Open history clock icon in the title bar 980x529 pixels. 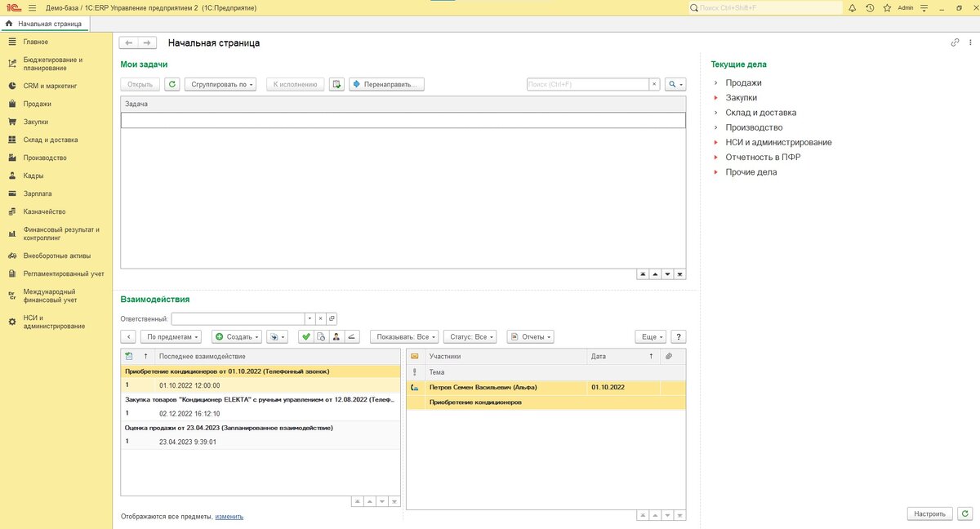(870, 7)
